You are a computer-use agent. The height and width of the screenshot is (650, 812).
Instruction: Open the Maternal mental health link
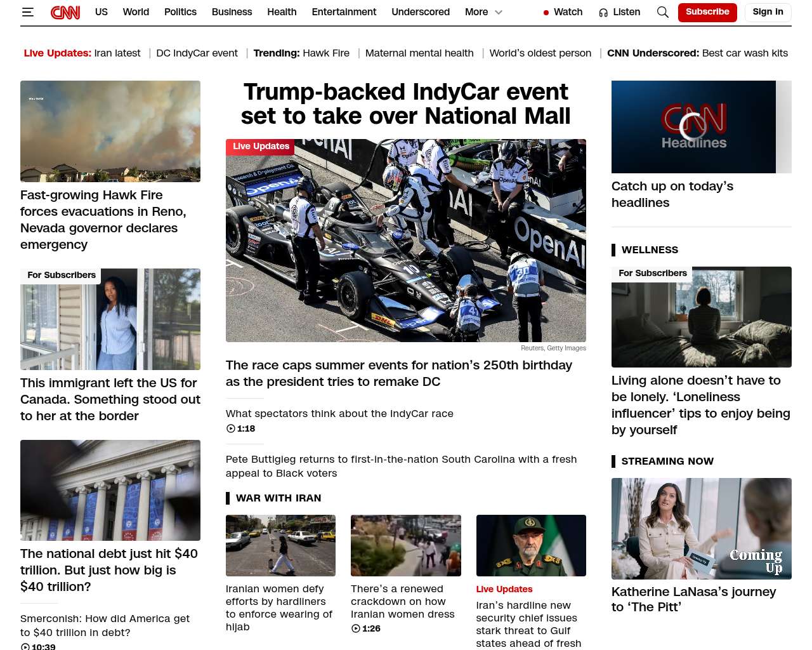419,53
